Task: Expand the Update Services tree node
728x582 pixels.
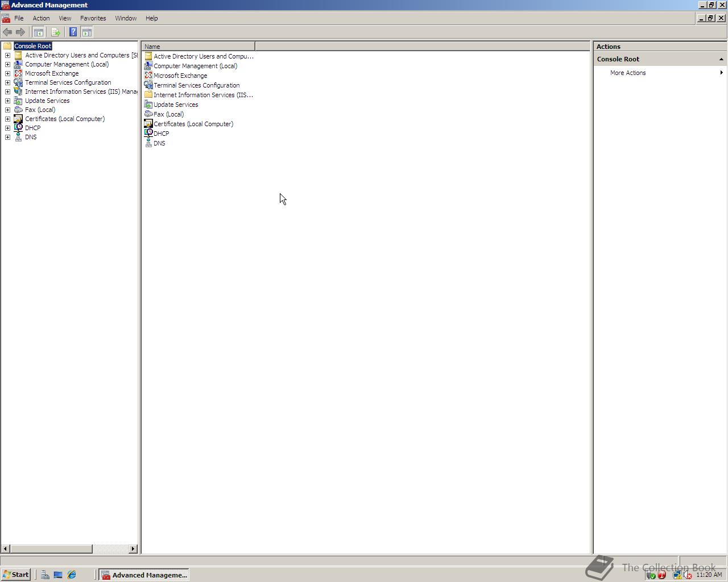Action: coord(7,101)
